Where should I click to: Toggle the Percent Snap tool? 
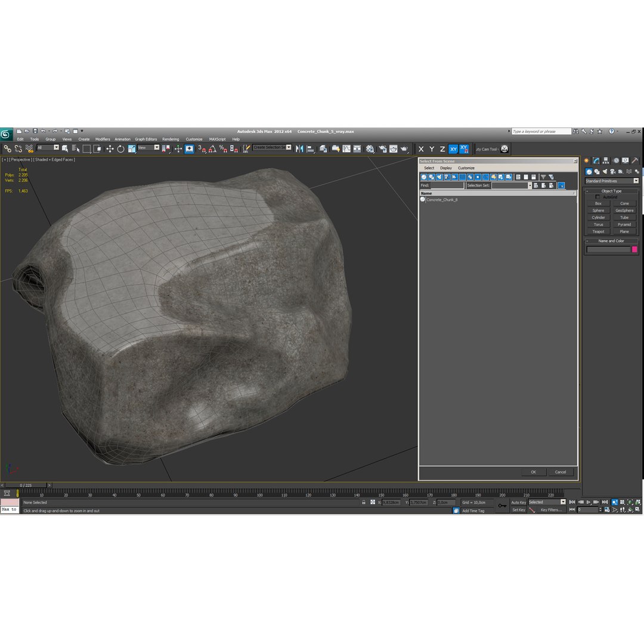(x=223, y=148)
